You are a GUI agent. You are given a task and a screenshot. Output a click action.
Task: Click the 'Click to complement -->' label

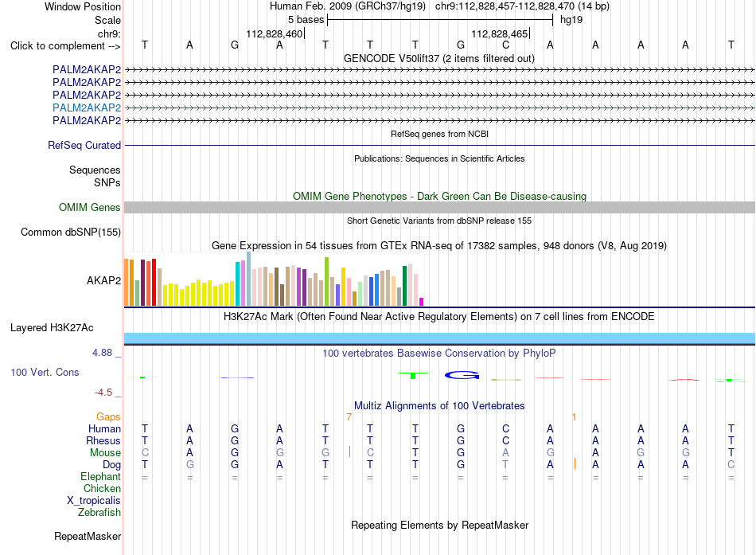point(65,46)
